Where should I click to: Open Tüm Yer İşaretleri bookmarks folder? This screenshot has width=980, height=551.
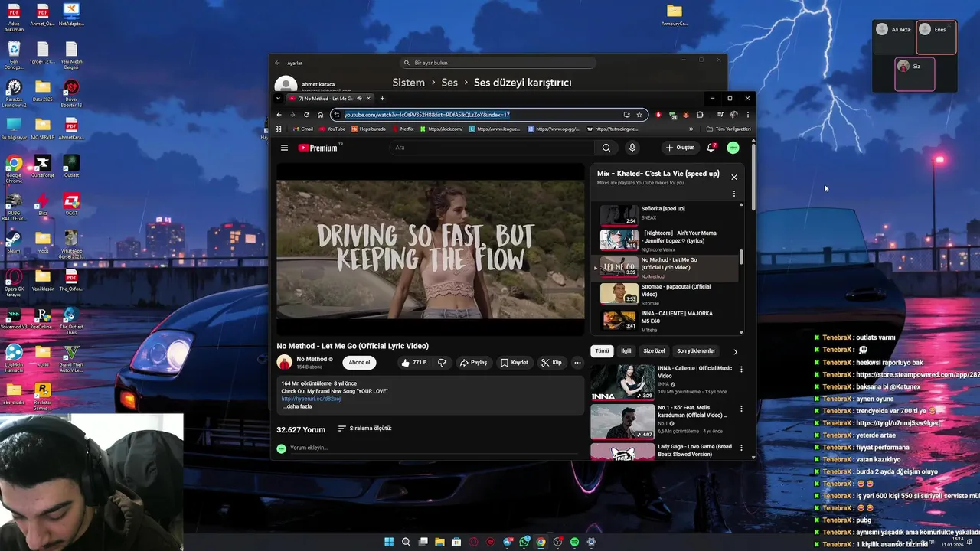728,129
